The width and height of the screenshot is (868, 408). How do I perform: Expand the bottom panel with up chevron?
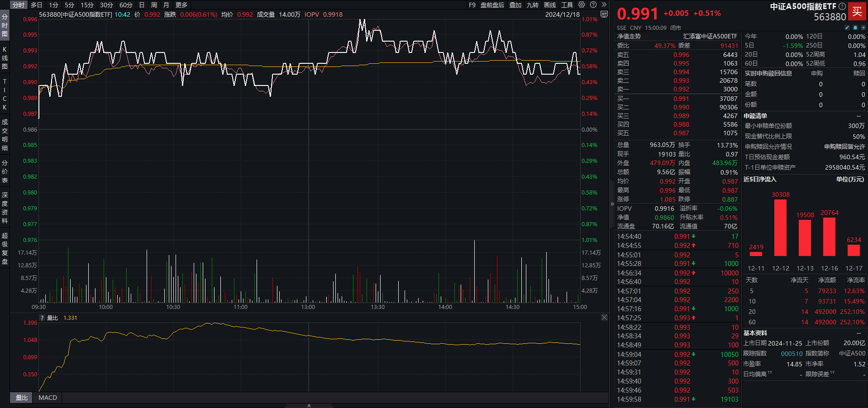[x=309, y=405]
